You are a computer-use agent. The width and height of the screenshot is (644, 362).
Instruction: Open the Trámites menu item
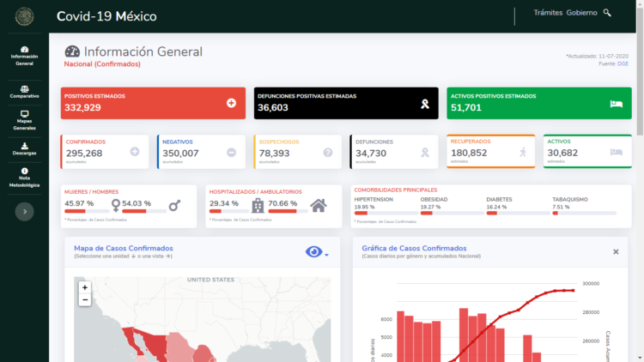click(548, 13)
